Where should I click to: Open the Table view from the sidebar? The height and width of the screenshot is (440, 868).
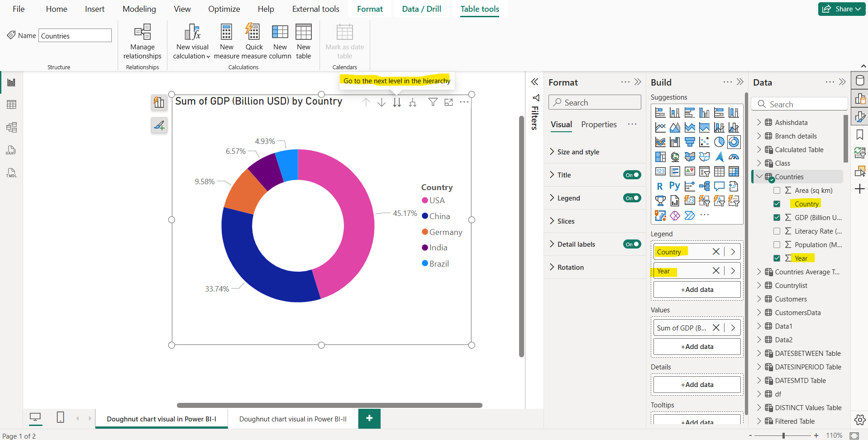click(11, 104)
